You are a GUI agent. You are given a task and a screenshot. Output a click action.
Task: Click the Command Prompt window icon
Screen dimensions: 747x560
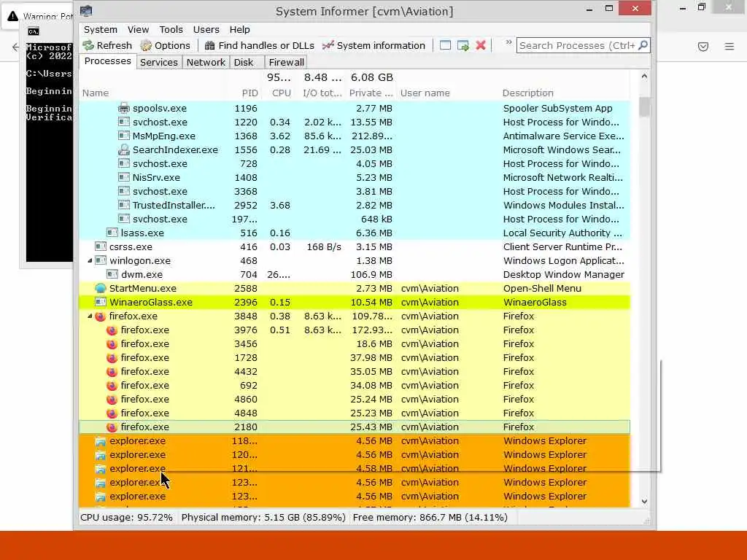[x=34, y=31]
